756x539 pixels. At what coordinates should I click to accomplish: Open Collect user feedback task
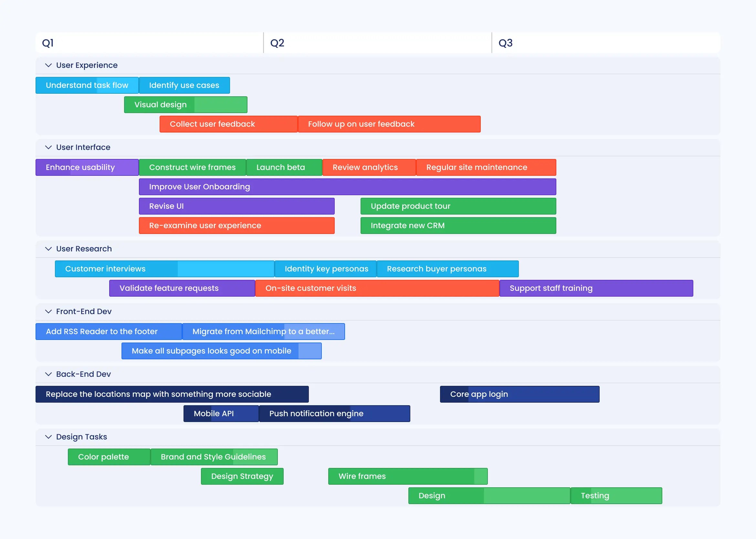point(228,124)
